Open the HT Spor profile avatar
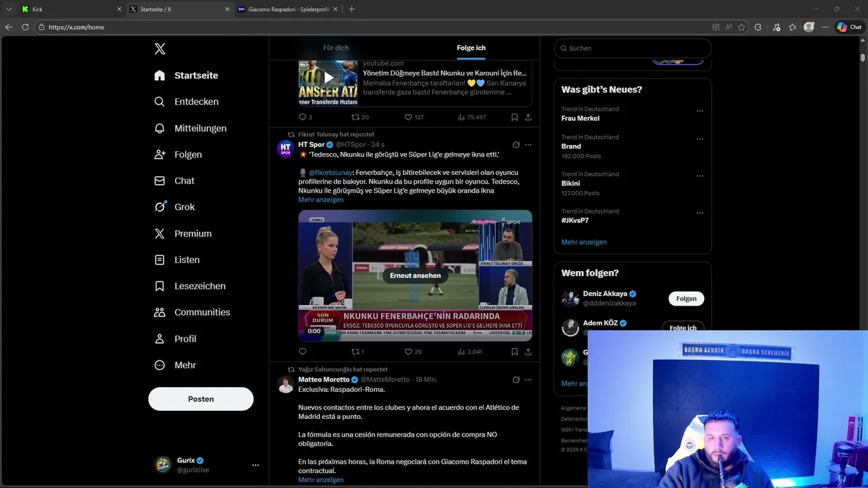Viewport: 868px width, 488px height. (x=285, y=148)
